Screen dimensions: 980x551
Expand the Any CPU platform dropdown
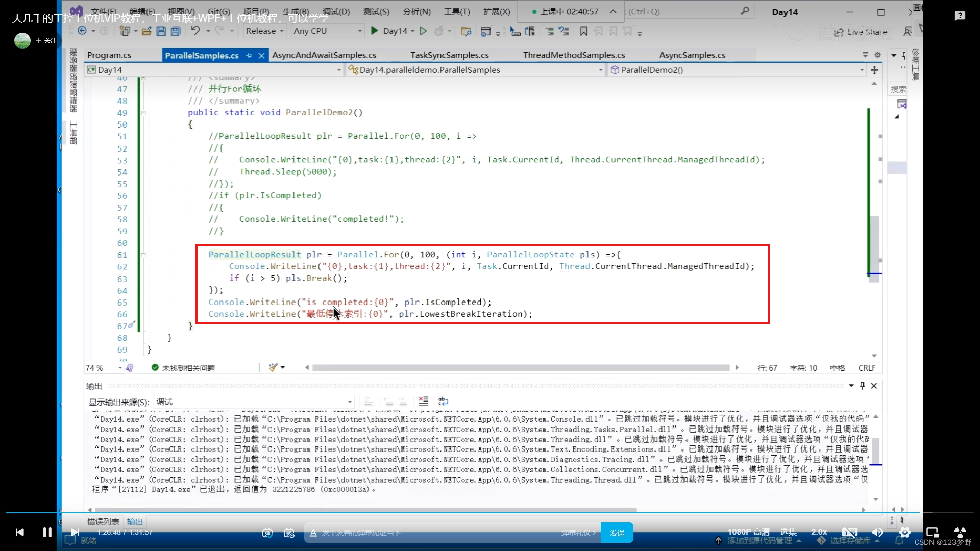328,31
